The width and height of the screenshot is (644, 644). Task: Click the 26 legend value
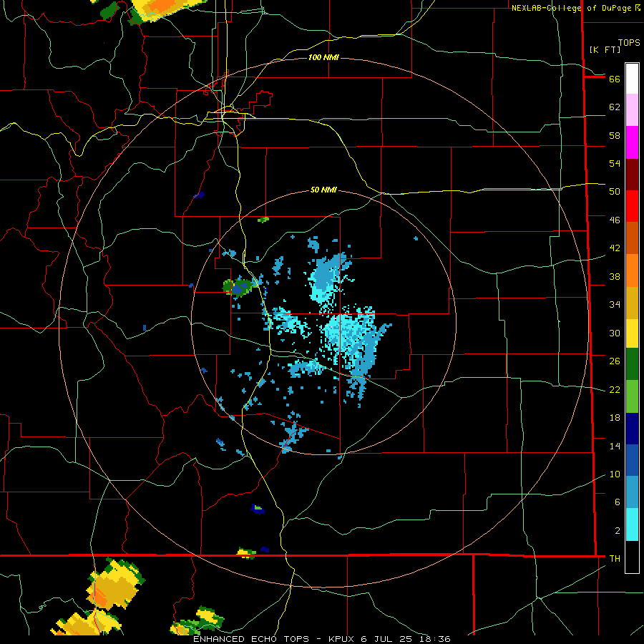615,361
